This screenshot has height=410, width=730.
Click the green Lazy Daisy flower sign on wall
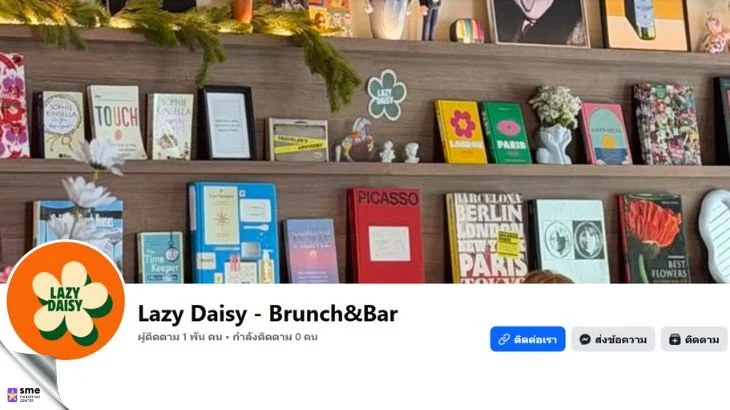coord(386,95)
